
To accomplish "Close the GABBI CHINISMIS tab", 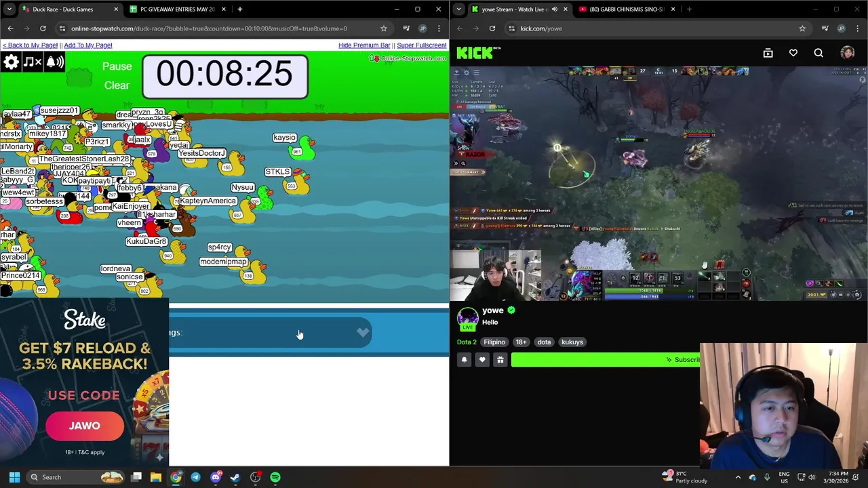I will pos(673,9).
